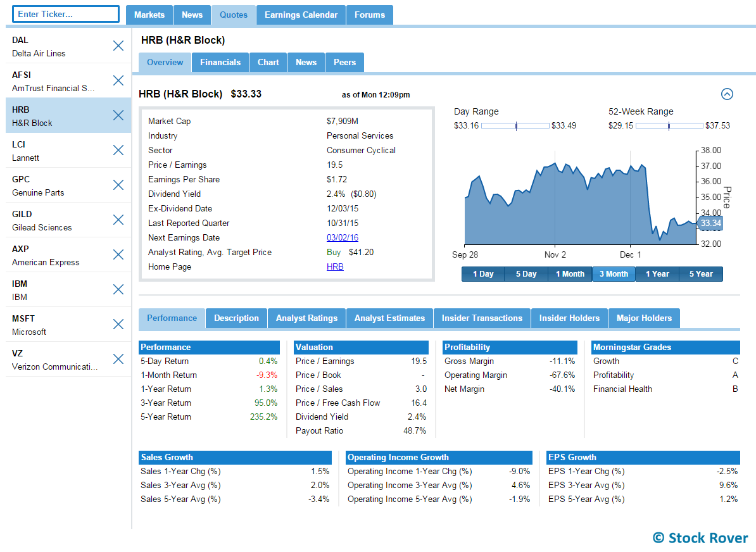
Task: Set chart period to 1 Year
Action: tap(657, 274)
